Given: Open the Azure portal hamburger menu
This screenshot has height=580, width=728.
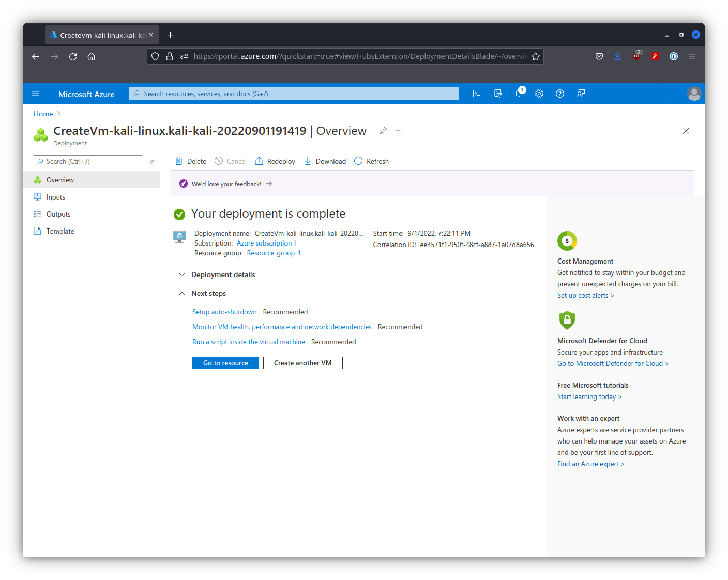Looking at the screenshot, I should (36, 94).
